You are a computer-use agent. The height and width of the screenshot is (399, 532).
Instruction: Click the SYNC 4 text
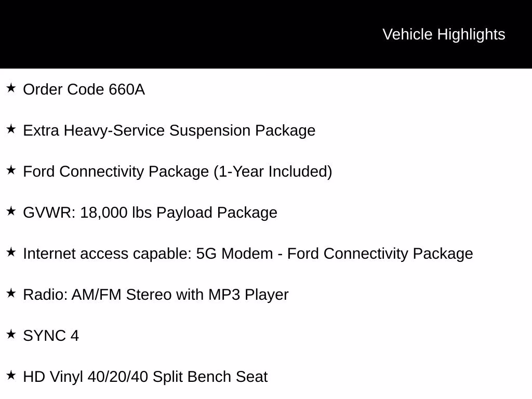pos(51,336)
